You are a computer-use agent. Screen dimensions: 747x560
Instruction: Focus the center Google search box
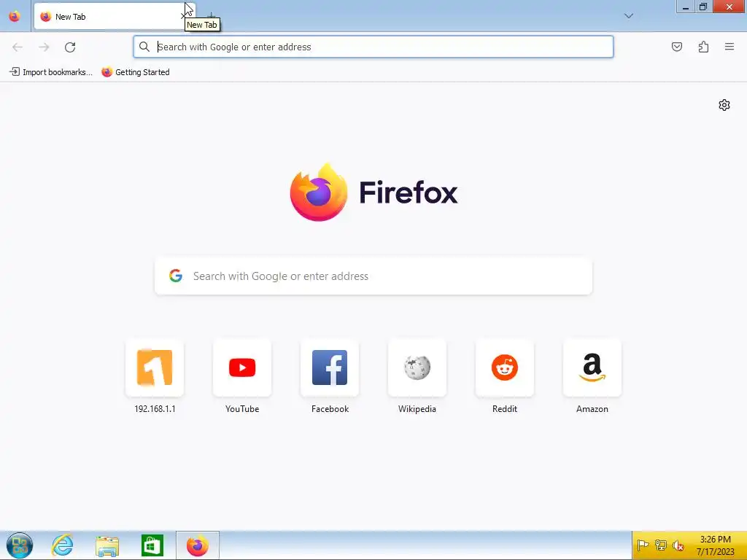(373, 276)
